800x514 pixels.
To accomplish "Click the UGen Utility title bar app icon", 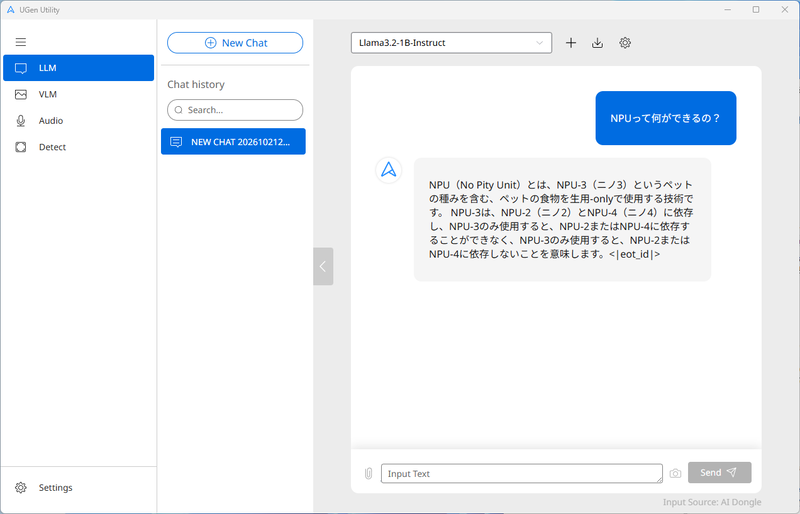I will (10, 10).
